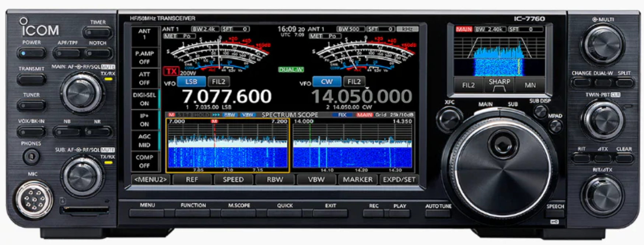Push the lock key below SPEECH
The height and width of the screenshot is (245, 644).
[554, 222]
